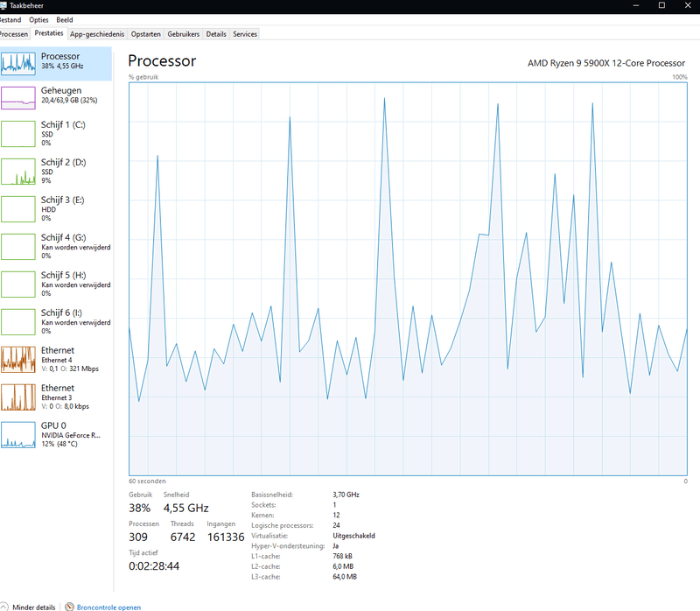Click the Threads count 6742
This screenshot has height=611, width=700.
click(183, 537)
